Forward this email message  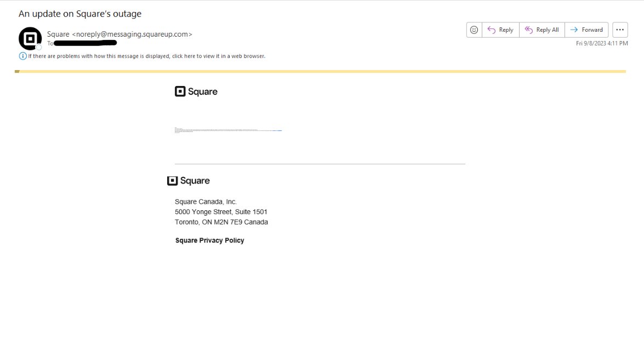coord(586,30)
